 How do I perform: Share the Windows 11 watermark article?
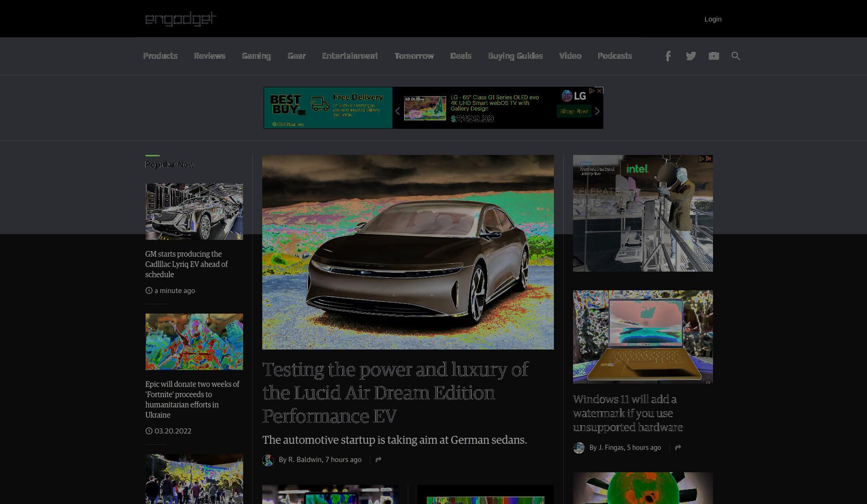(678, 448)
